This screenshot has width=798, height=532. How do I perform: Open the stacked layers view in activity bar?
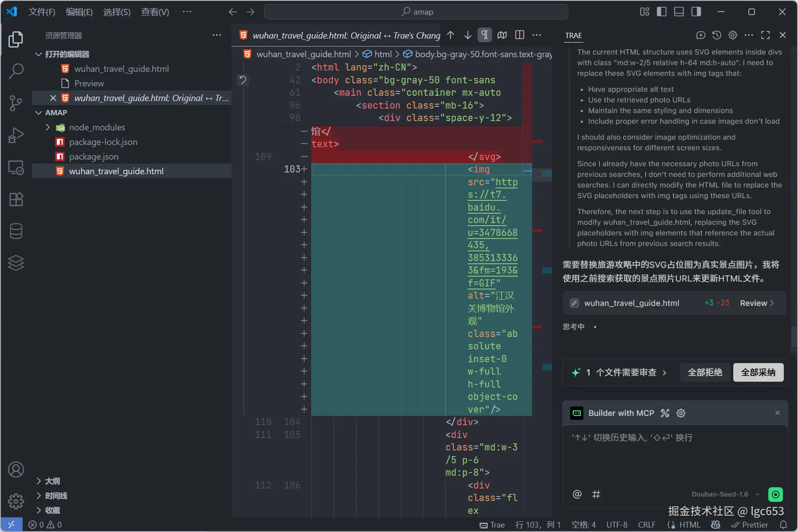(x=16, y=263)
